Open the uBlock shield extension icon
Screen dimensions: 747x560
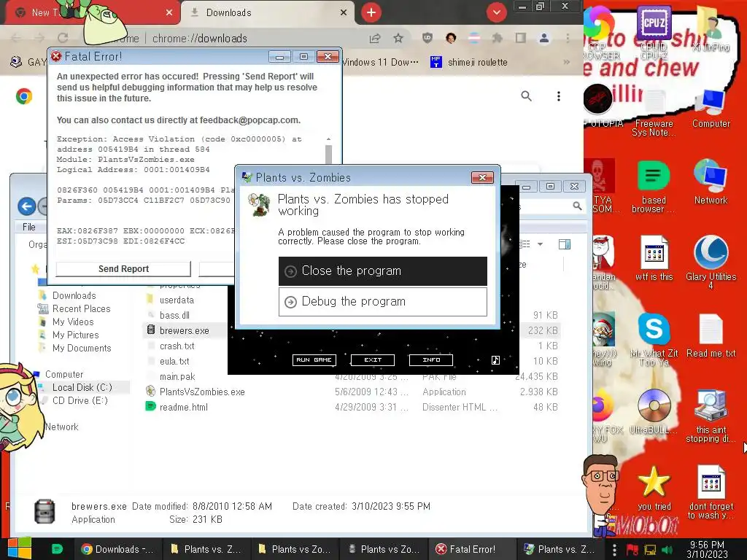[x=427, y=38]
